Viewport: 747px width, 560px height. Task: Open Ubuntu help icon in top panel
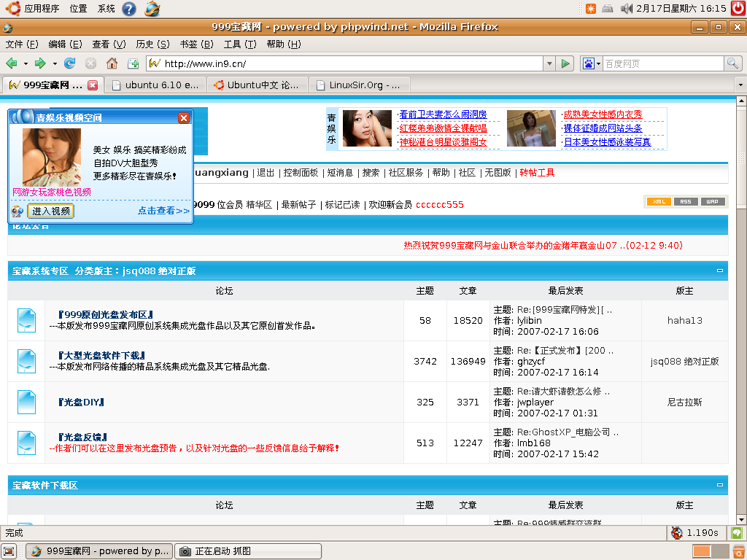coord(129,9)
